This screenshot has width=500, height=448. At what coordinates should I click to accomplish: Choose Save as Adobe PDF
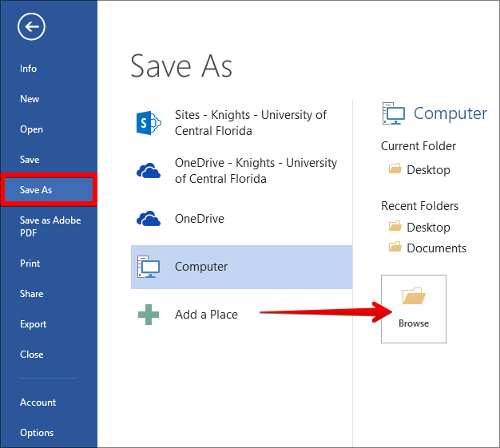click(x=50, y=226)
